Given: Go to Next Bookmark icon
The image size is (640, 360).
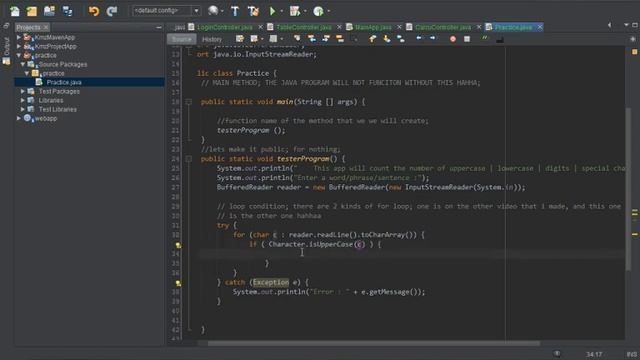Looking at the screenshot, I should pyautogui.click(x=387, y=39).
